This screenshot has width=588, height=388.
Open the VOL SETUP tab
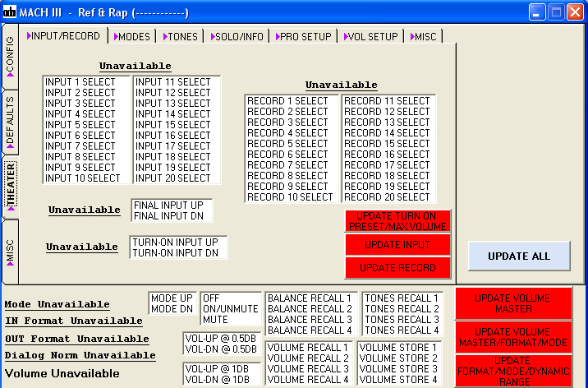point(371,36)
